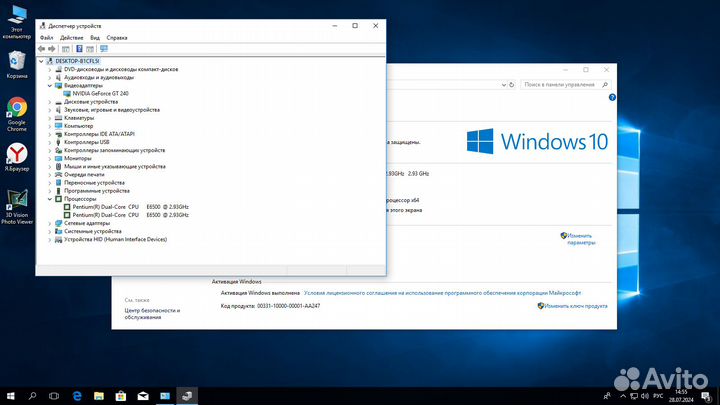Open Действие menu
This screenshot has width=720, height=405.
(x=72, y=38)
